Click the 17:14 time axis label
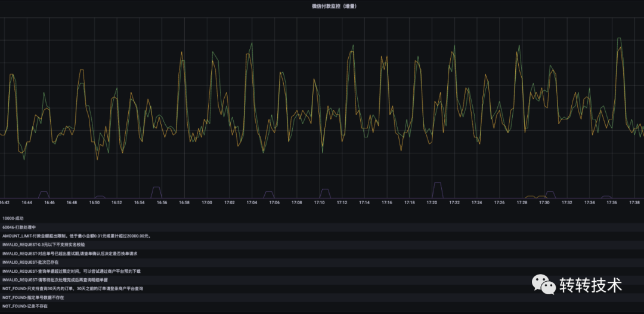Image resolution: width=644 pixels, height=314 pixels. point(364,202)
